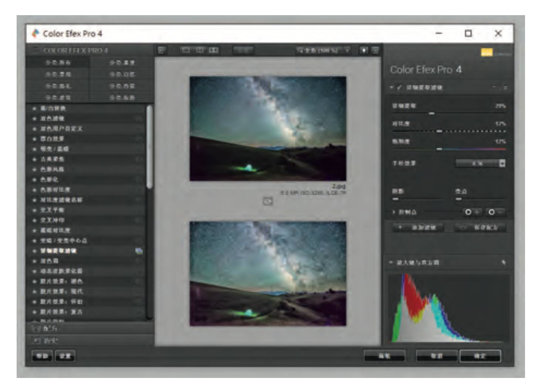The image size is (542, 392).
Task: Click lightbulb background color icon
Action: (x=364, y=50)
